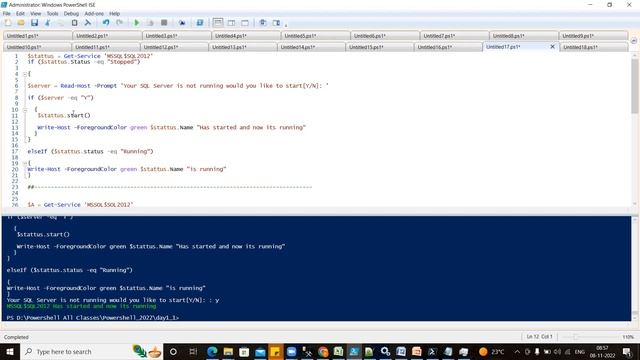Switch to the Untitled3.ps1 tab
This screenshot has height=360, width=640.
(176, 36)
